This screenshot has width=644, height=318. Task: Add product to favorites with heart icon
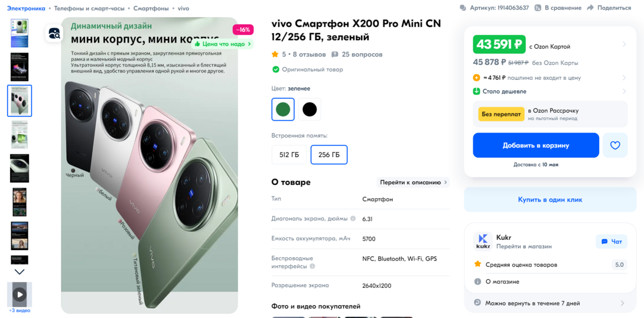point(615,145)
